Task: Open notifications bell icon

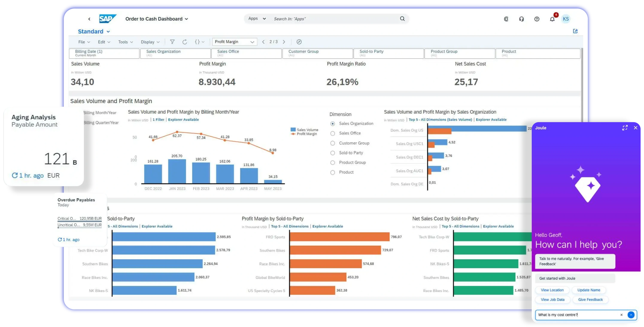Action: [x=552, y=19]
